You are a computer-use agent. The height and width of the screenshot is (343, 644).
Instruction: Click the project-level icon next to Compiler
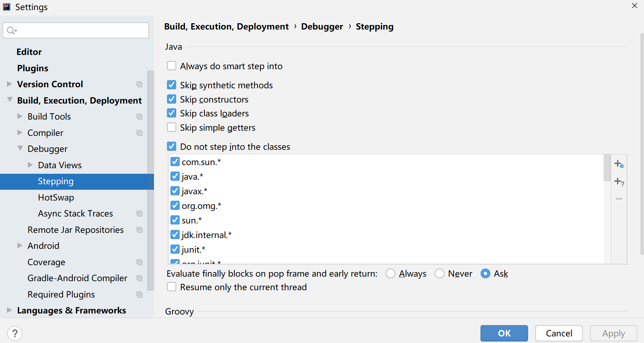(139, 133)
